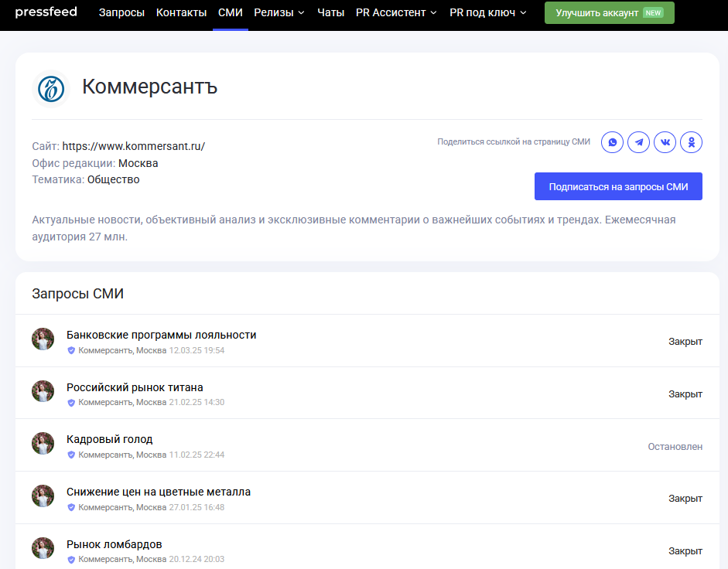Click date 12.03.25 19:54
The image size is (728, 569).
[197, 350]
